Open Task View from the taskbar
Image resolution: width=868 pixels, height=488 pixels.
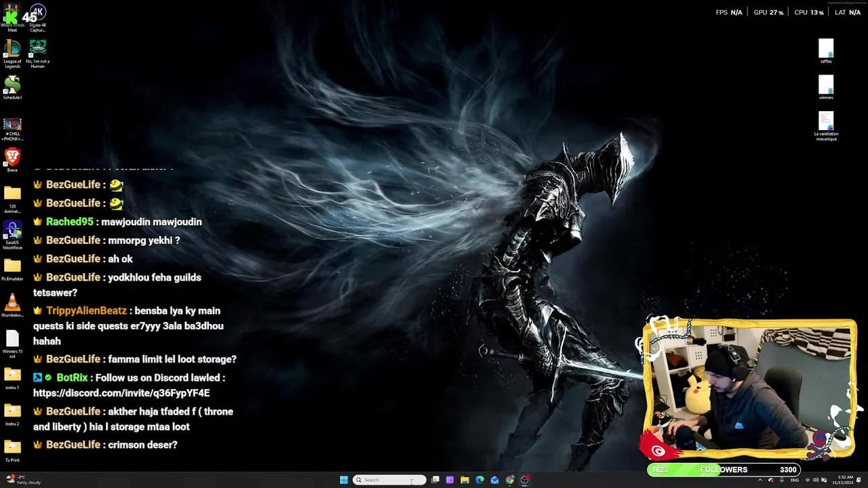pyautogui.click(x=435, y=480)
